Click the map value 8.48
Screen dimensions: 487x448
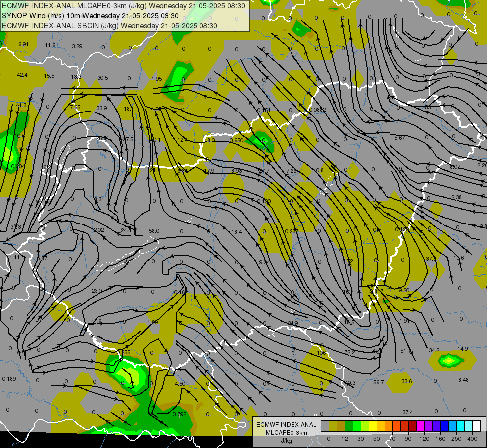tap(463, 380)
